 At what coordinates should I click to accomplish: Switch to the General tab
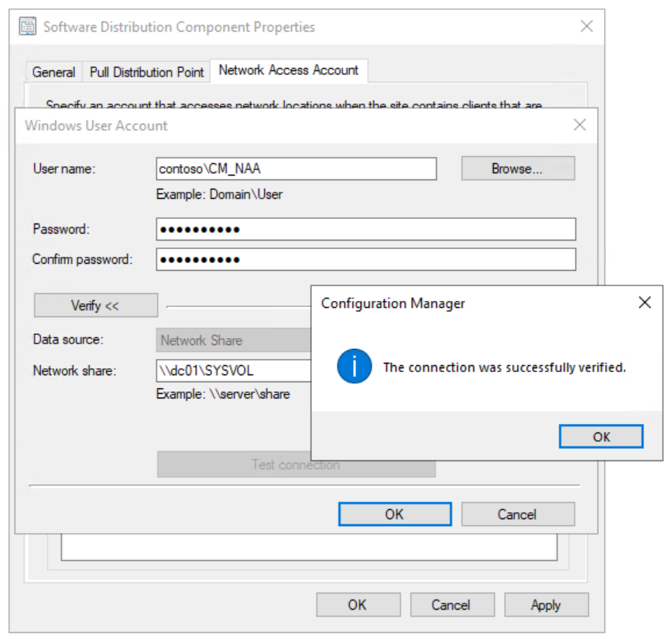click(x=53, y=72)
